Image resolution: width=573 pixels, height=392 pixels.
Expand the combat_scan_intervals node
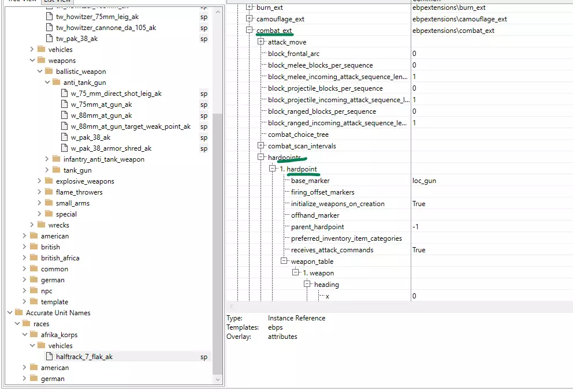point(261,145)
